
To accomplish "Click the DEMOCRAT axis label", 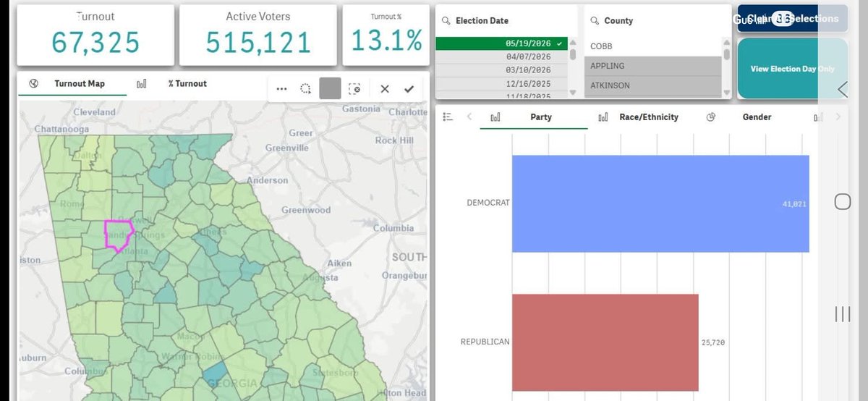I will click(488, 203).
